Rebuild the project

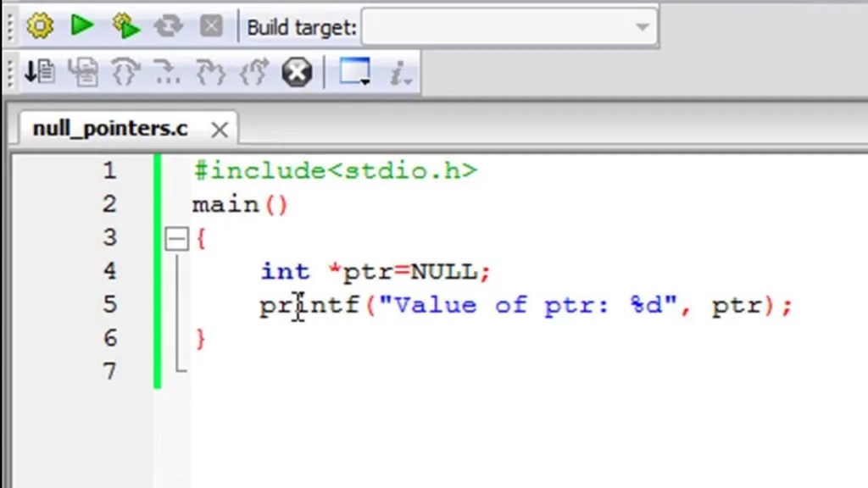[169, 25]
